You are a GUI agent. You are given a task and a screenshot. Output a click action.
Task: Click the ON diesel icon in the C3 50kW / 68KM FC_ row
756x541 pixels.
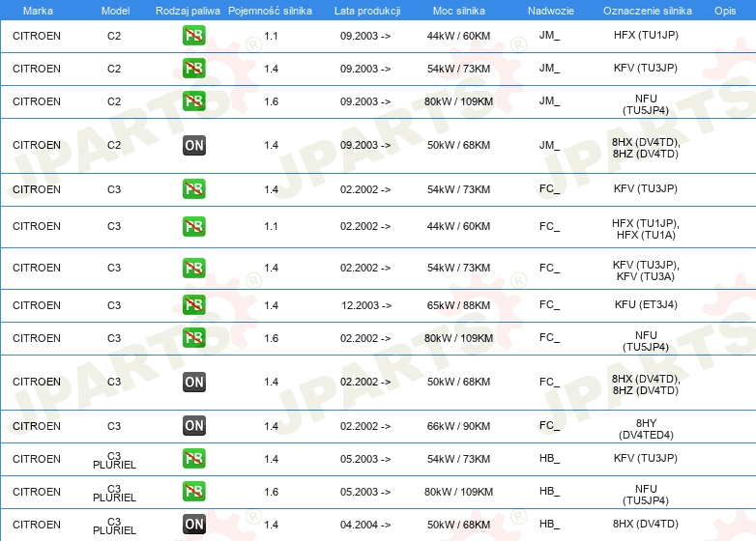[x=193, y=382]
